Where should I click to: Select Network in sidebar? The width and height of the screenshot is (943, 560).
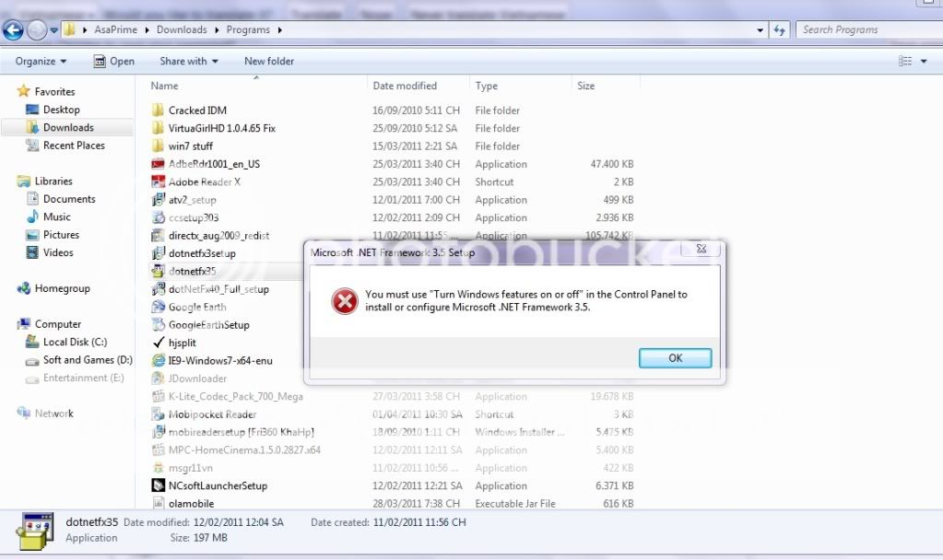(x=53, y=414)
